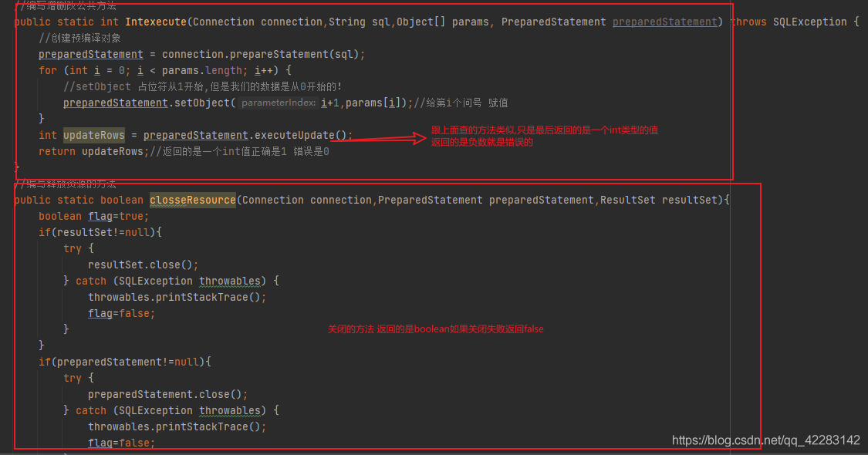
Task: Click the highlighted closseResource method name
Action: tap(193, 201)
